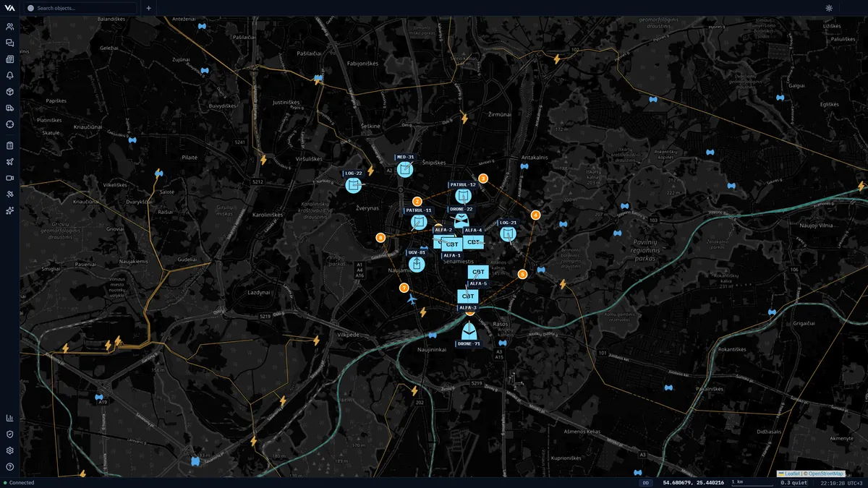Open the news feed sidebar icon
This screenshot has height=488, width=868.
pos(10,59)
